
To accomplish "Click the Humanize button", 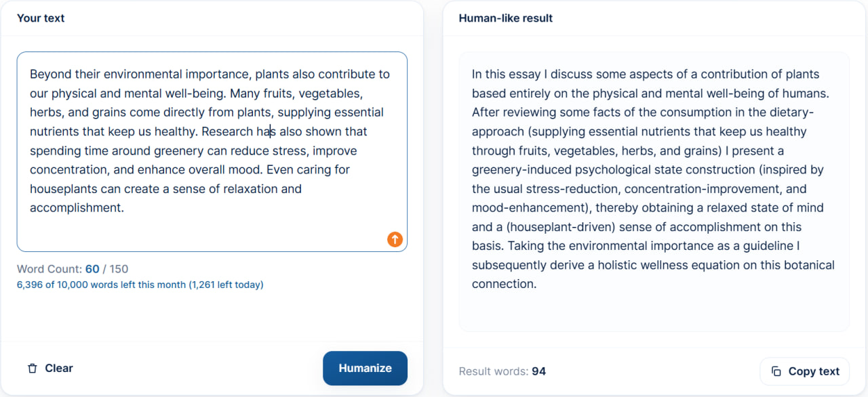I will [x=365, y=368].
